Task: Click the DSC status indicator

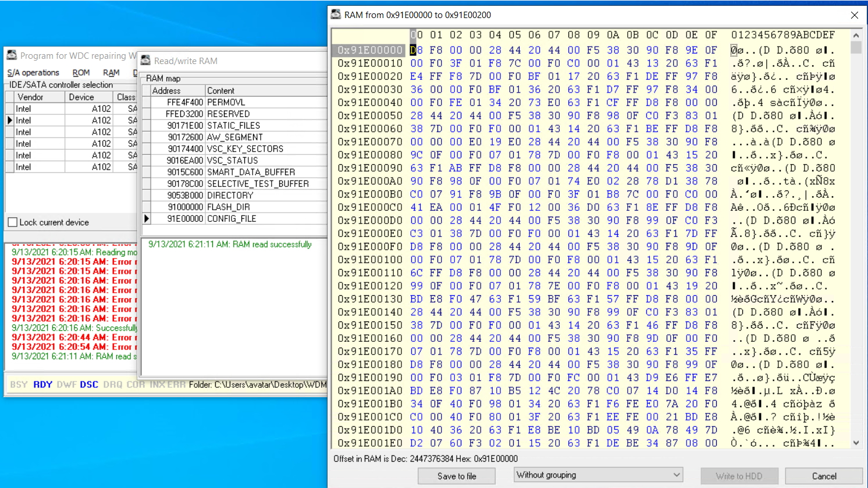Action: [x=89, y=385]
